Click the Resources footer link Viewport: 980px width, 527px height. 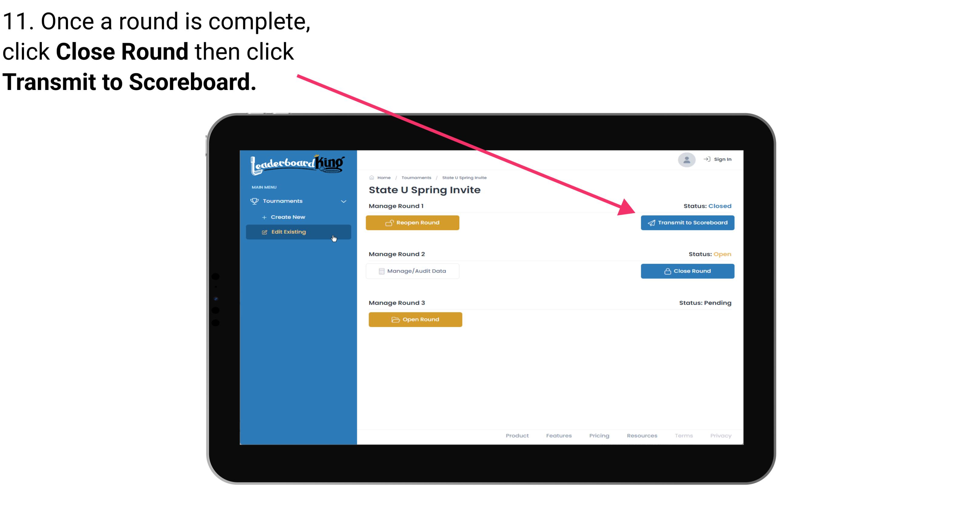[642, 435]
